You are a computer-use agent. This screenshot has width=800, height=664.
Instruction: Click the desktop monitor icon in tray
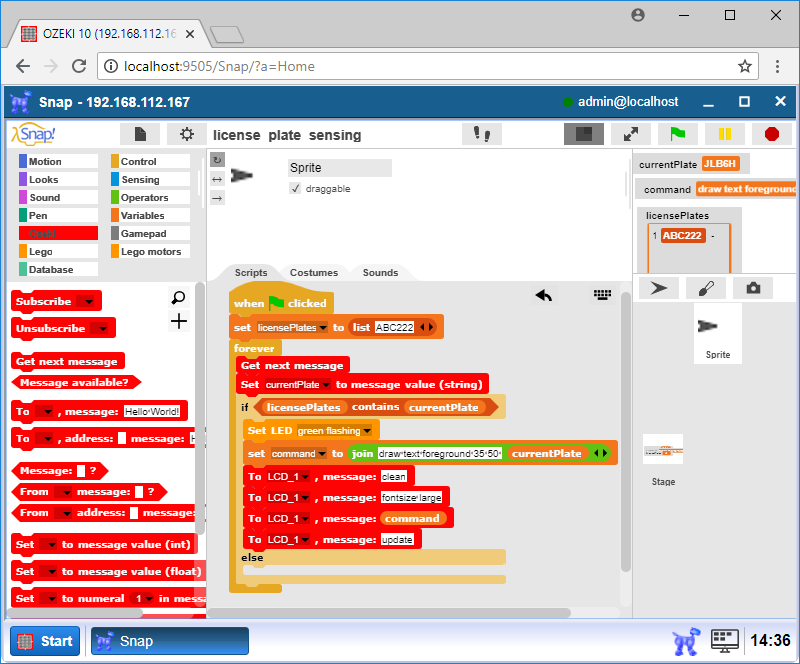click(x=724, y=641)
